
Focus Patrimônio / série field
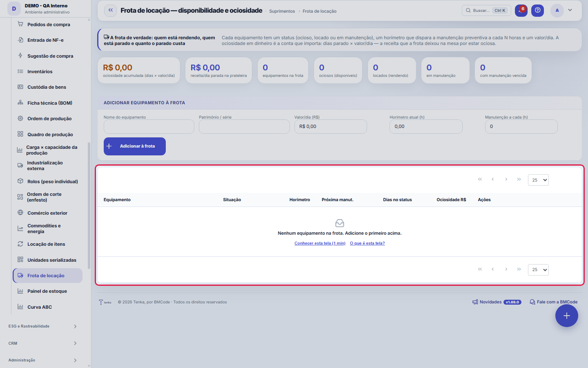244,126
